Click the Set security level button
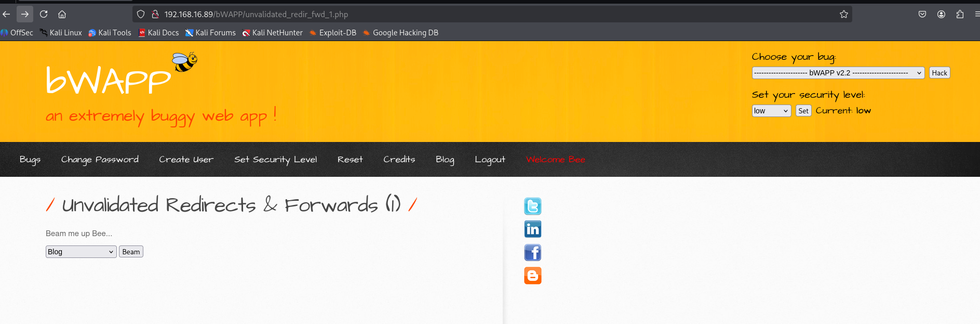The image size is (980, 324). click(x=803, y=111)
